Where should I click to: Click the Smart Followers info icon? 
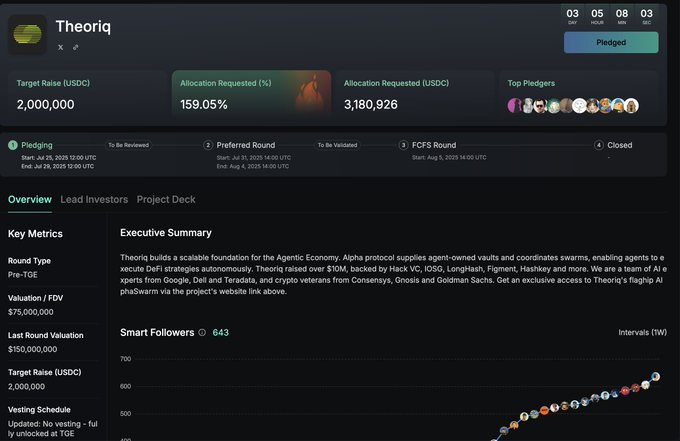(202, 333)
